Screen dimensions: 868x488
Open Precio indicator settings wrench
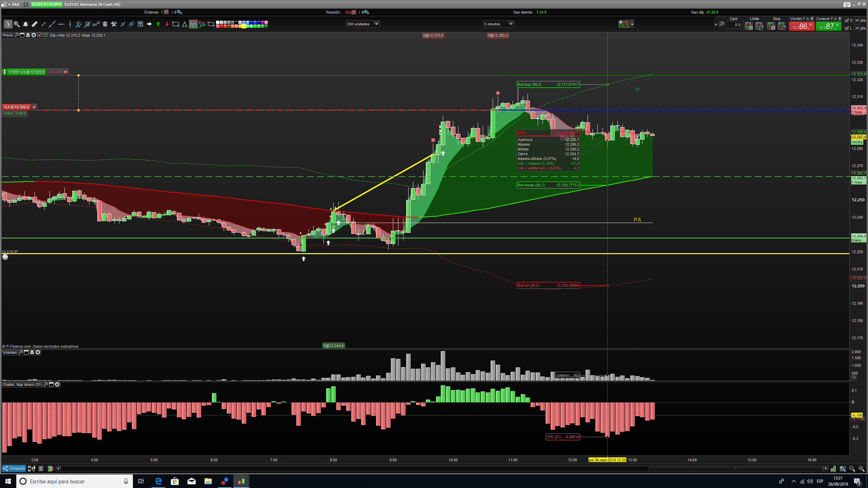pos(16,35)
